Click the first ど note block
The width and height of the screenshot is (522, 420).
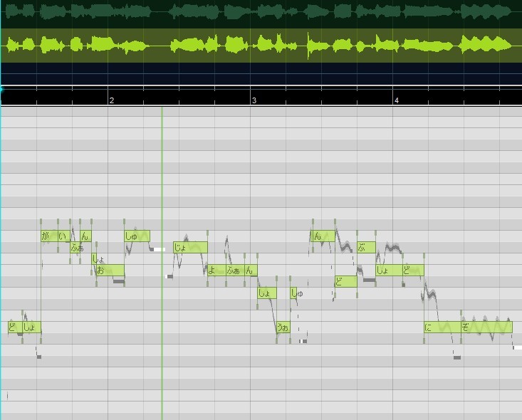point(15,327)
